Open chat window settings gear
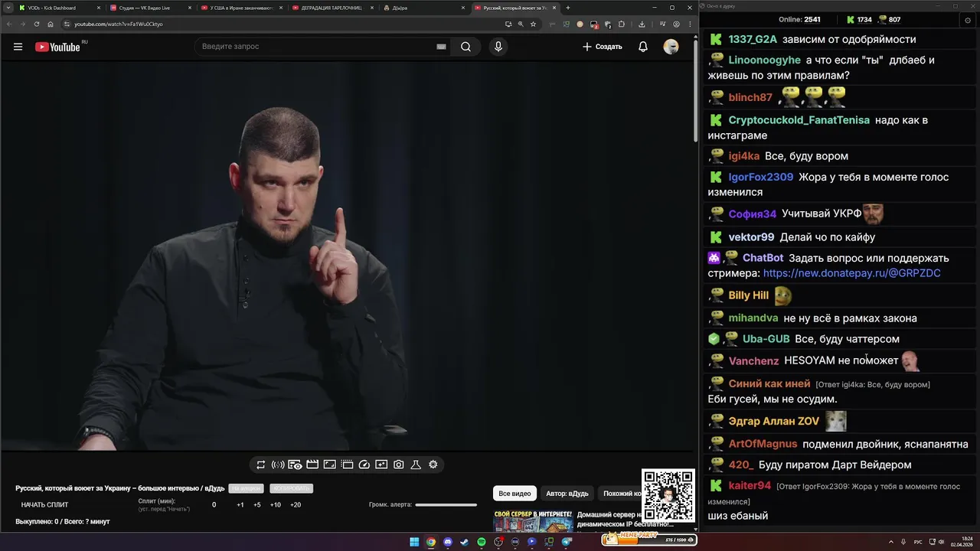 coord(969,20)
